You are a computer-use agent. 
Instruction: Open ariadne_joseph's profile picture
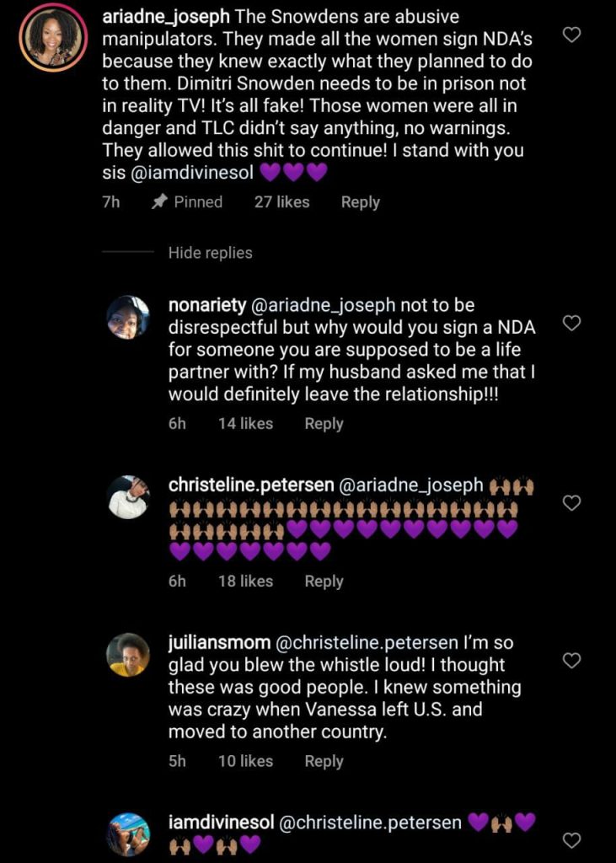tap(52, 36)
